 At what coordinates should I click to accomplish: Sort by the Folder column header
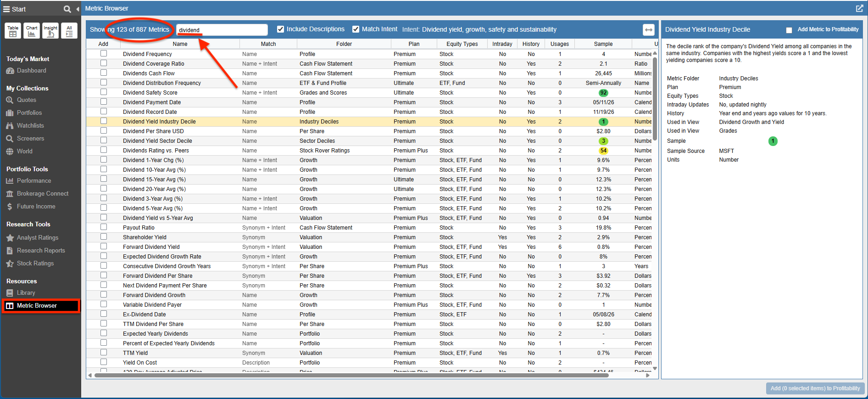point(344,44)
